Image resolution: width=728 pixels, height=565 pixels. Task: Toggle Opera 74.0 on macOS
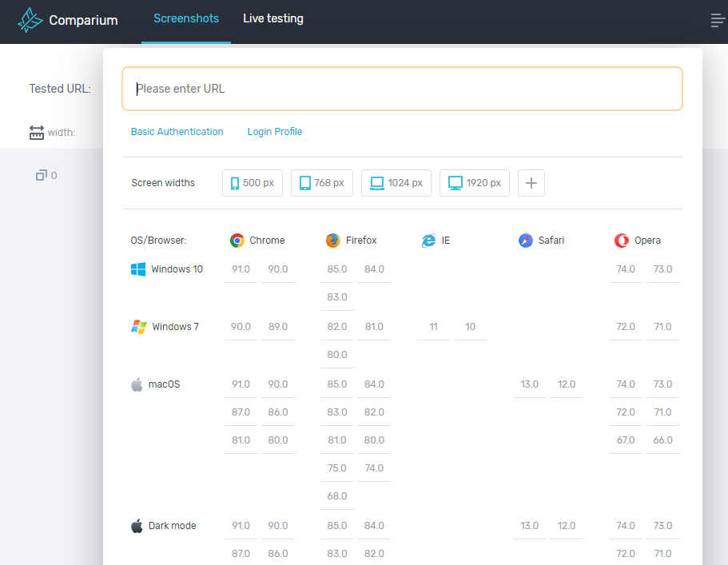(626, 384)
